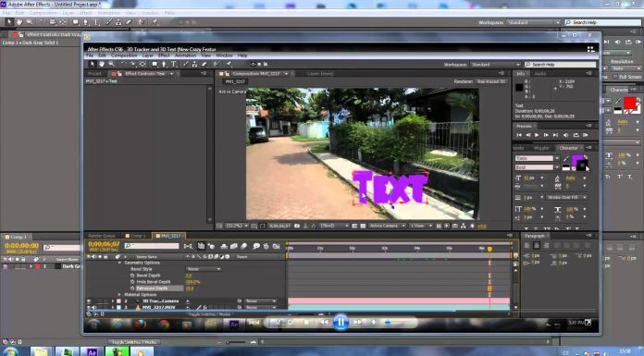Screen dimensions: 644x356
Task: Switch to the Render Queue tab
Action: click(x=102, y=236)
